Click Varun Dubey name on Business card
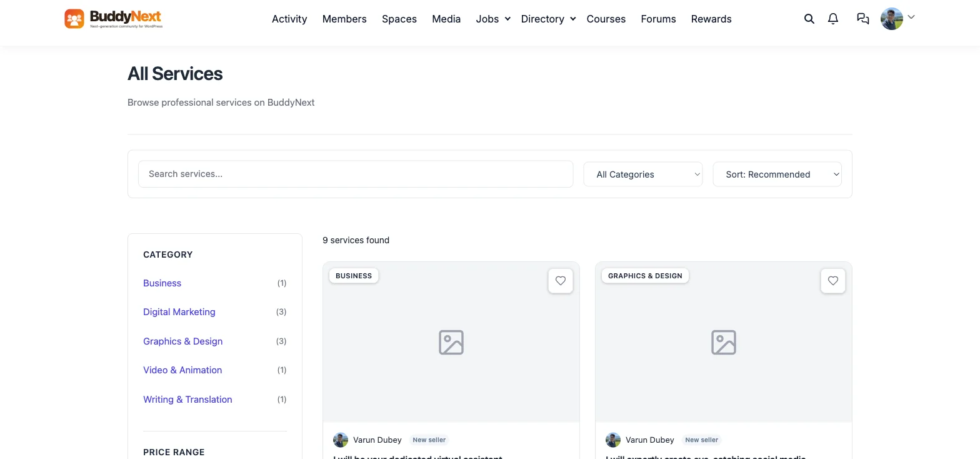Image resolution: width=980 pixels, height=459 pixels. pyautogui.click(x=377, y=440)
